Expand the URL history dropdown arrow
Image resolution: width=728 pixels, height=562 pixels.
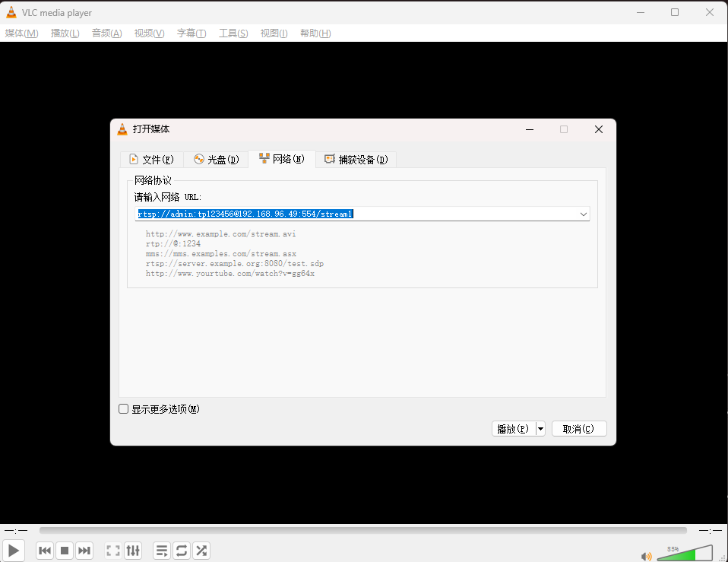(584, 214)
